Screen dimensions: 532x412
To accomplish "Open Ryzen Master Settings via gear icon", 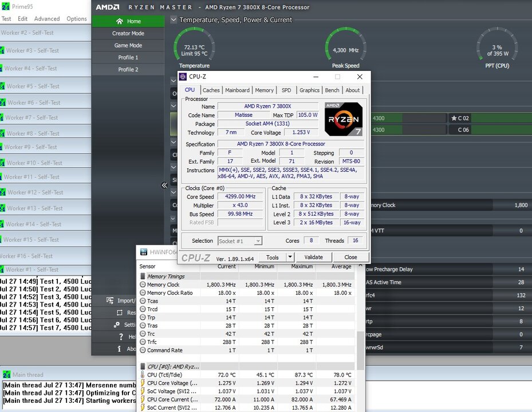I will coord(117,324).
